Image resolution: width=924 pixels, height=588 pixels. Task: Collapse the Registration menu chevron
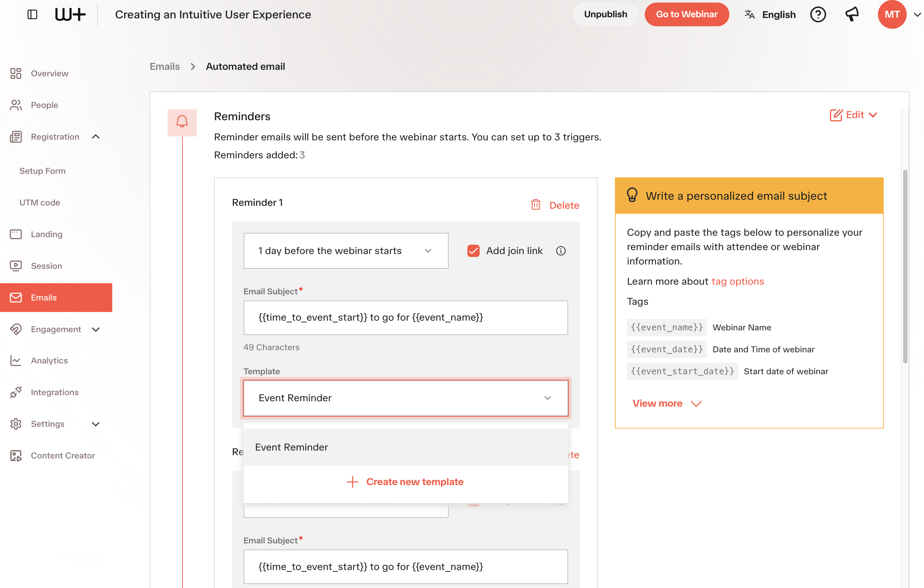96,137
